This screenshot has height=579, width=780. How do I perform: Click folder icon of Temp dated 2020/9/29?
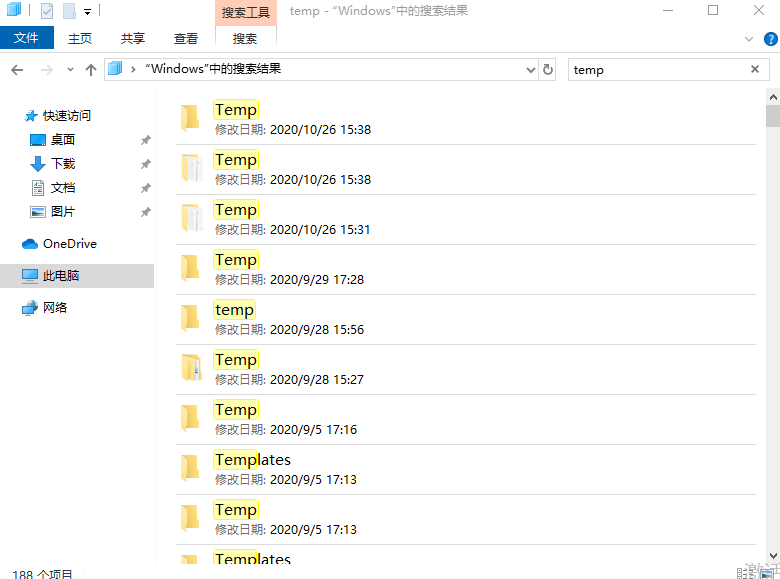(x=190, y=268)
